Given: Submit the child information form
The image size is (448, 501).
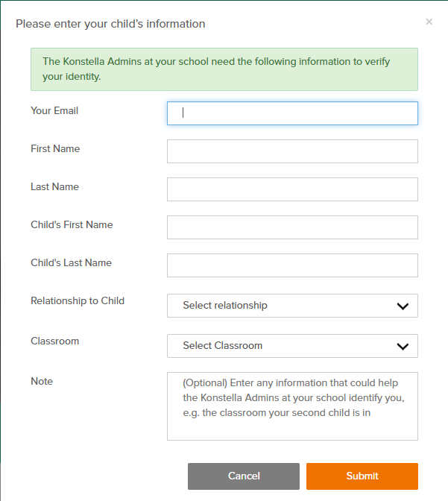Looking at the screenshot, I should click(x=362, y=476).
